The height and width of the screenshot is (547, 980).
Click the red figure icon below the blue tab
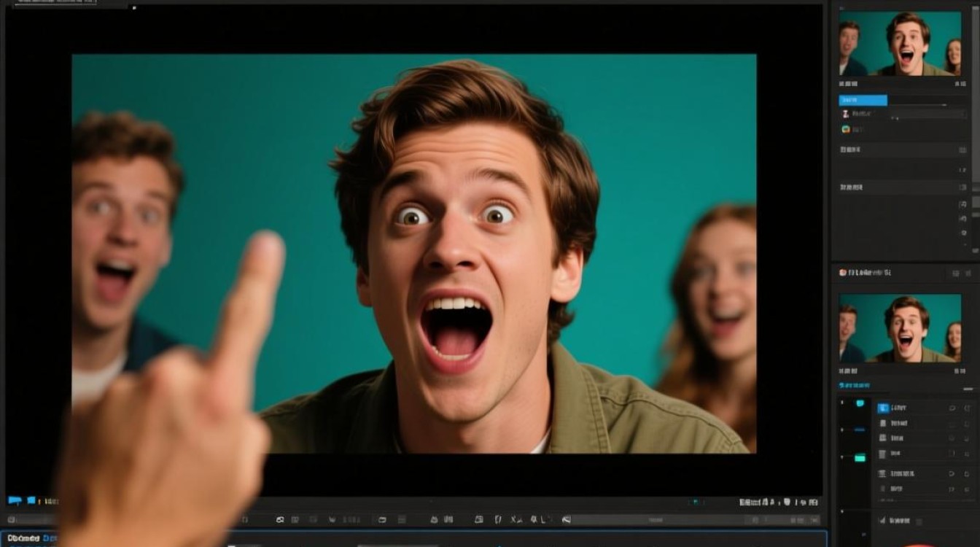pos(845,114)
